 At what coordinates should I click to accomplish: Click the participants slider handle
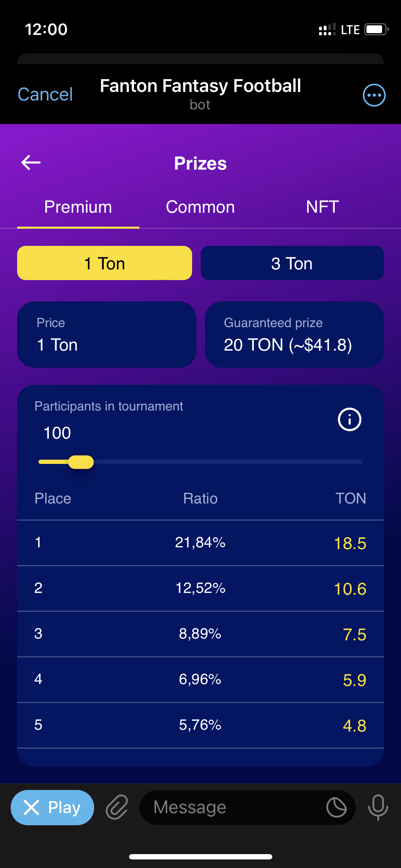coord(81,462)
